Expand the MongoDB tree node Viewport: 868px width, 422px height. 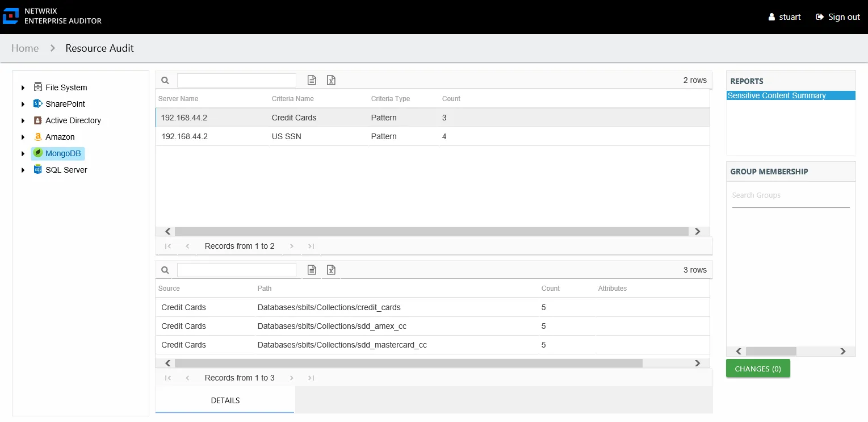23,153
